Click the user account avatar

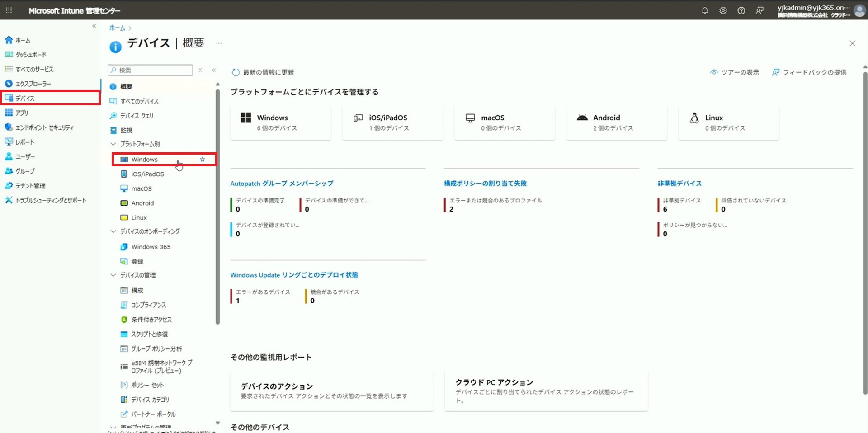coord(859,10)
